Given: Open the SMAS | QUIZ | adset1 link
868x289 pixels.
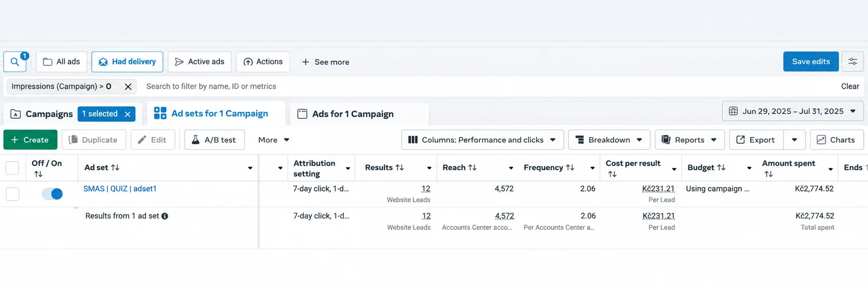Looking at the screenshot, I should tap(120, 189).
